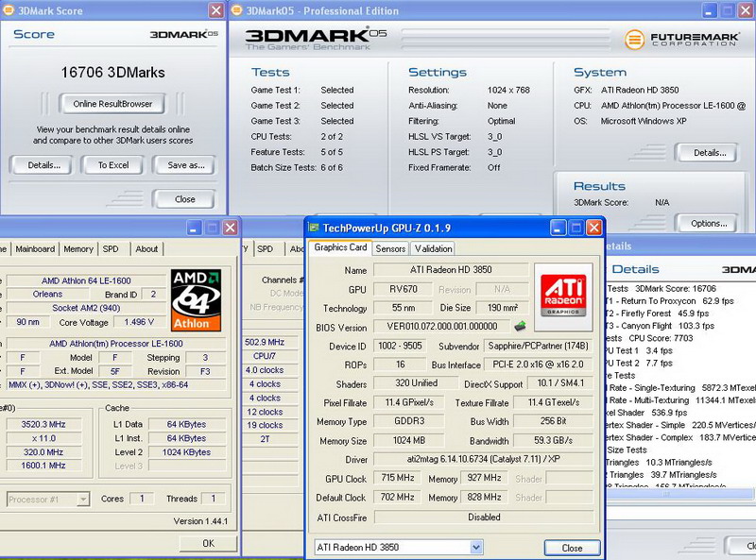This screenshot has height=560, width=756.
Task: Click the Futuremark Corporation logo
Action: pos(681,40)
